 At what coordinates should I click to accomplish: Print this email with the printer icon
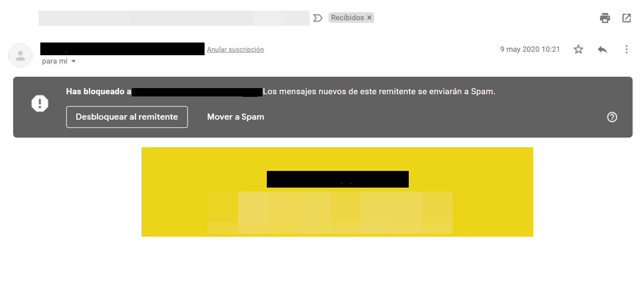tap(605, 18)
